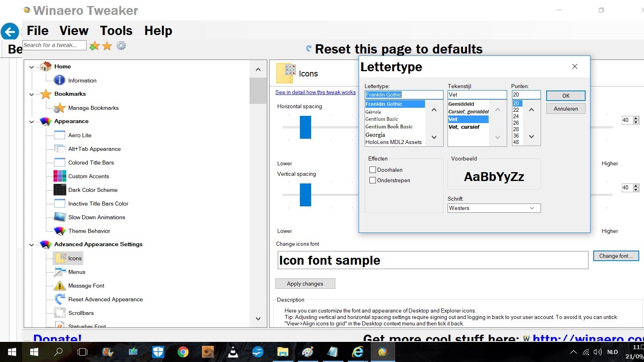Image resolution: width=644 pixels, height=362 pixels.
Task: Click the Information icon in tree
Action: pyautogui.click(x=60, y=80)
